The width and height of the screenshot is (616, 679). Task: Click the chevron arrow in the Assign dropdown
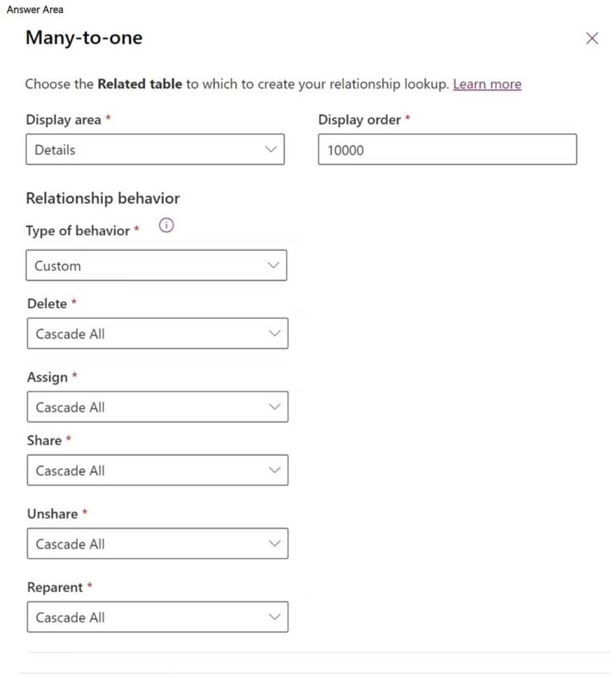[275, 407]
